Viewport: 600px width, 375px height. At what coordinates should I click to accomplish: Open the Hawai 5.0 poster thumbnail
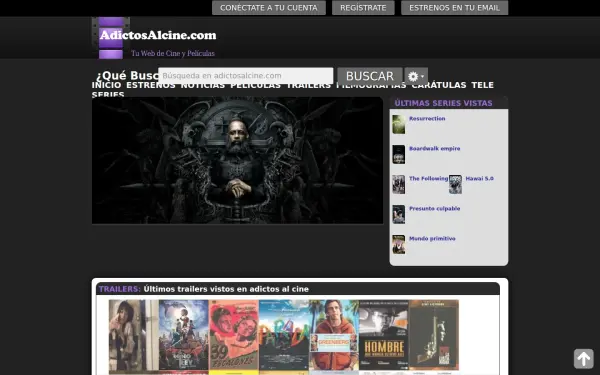pos(455,184)
